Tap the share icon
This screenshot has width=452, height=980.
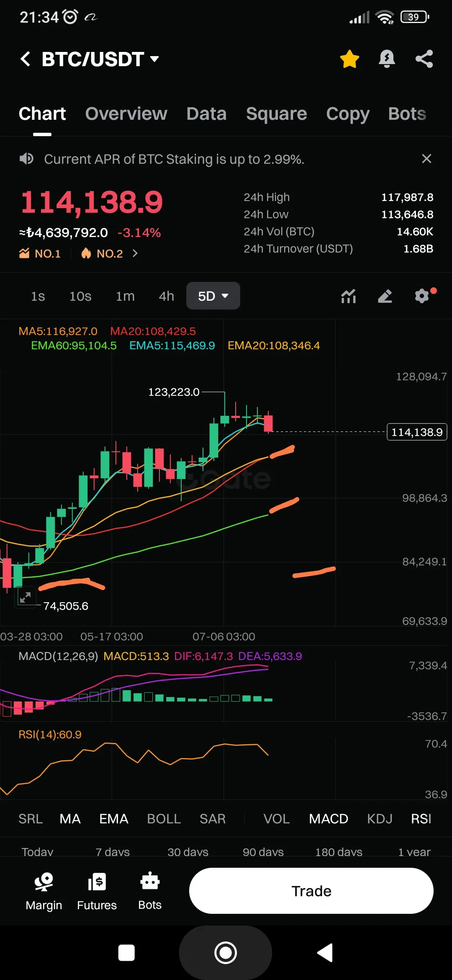pos(424,59)
